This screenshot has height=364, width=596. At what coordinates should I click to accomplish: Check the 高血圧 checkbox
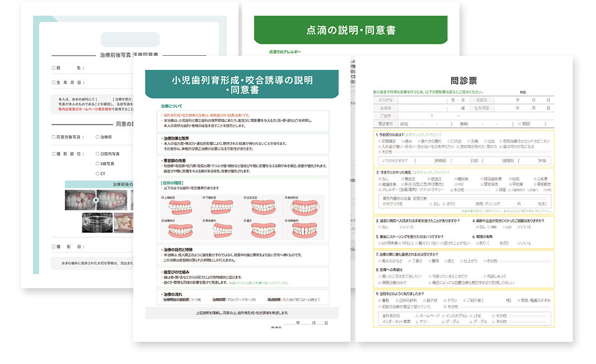403,179
